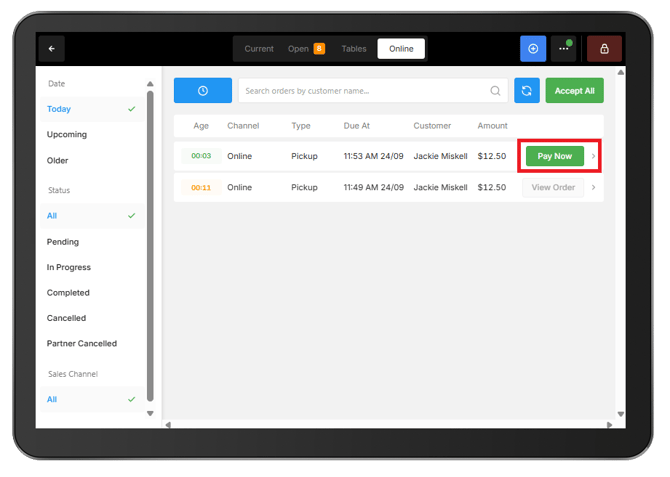Click the blue clock button
The image size is (670, 477).
point(203,90)
